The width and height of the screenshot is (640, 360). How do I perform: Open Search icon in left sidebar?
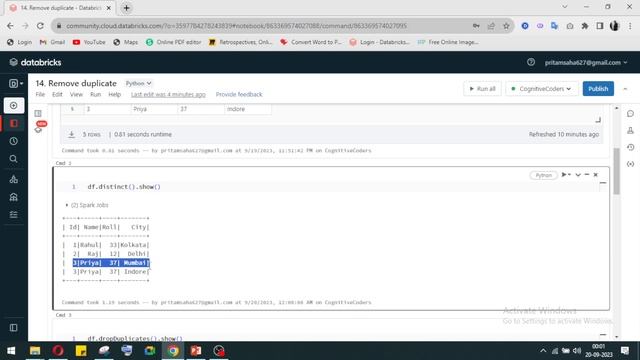[x=13, y=159]
